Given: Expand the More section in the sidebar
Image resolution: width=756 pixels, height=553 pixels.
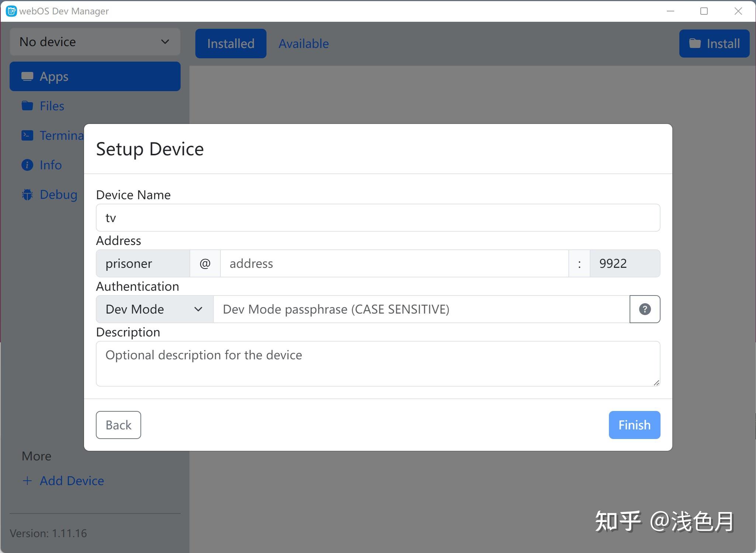Looking at the screenshot, I should pos(36,456).
